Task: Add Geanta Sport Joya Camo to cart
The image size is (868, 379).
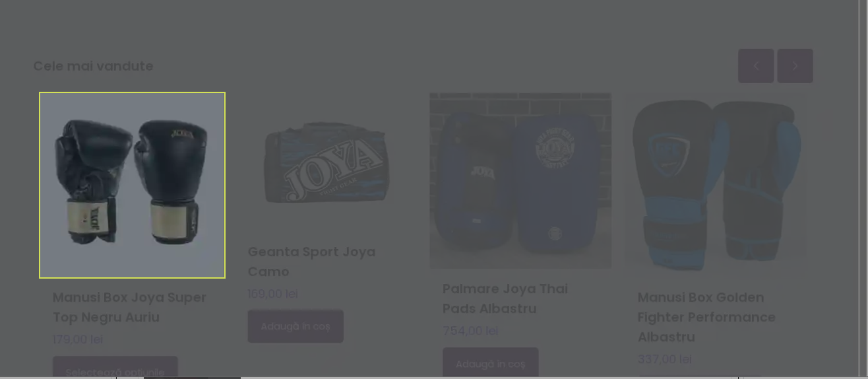Action: coord(295,326)
